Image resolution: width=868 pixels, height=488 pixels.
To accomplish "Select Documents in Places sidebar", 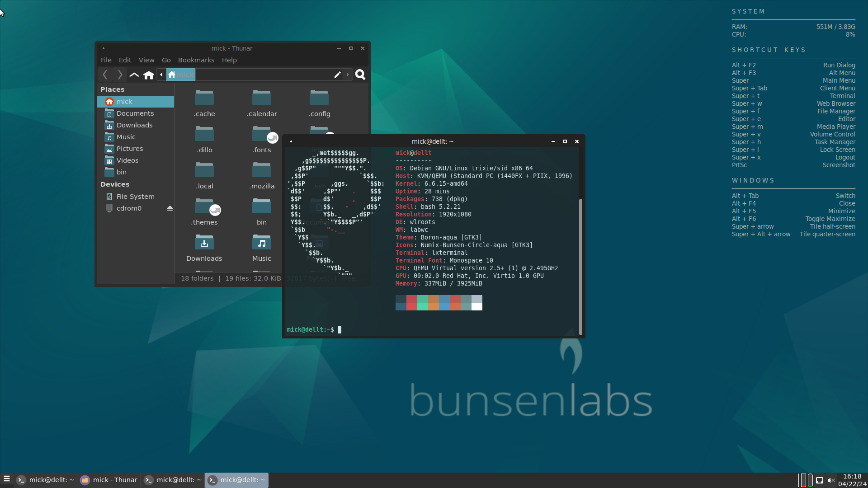I will [135, 113].
